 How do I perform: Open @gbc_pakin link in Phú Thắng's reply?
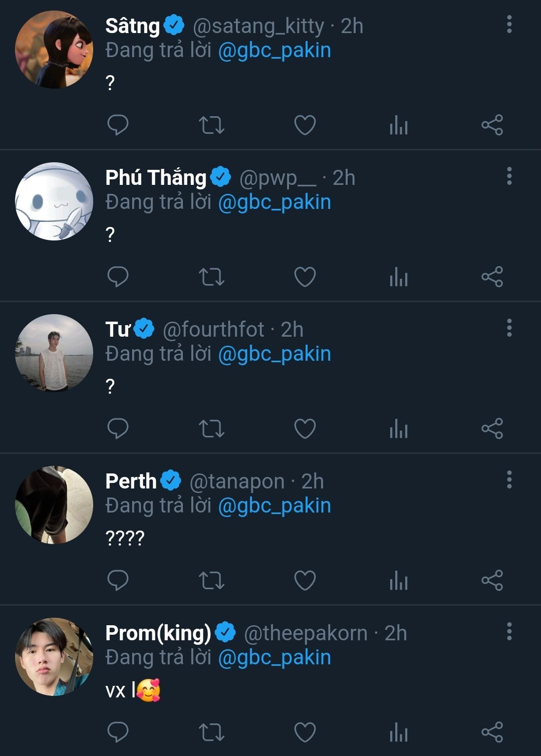(275, 202)
